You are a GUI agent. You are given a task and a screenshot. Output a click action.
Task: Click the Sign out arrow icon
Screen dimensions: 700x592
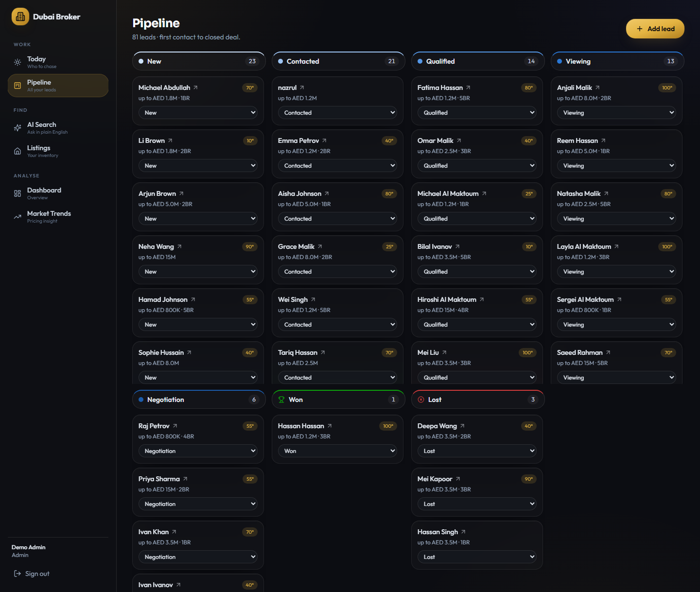pos(17,574)
